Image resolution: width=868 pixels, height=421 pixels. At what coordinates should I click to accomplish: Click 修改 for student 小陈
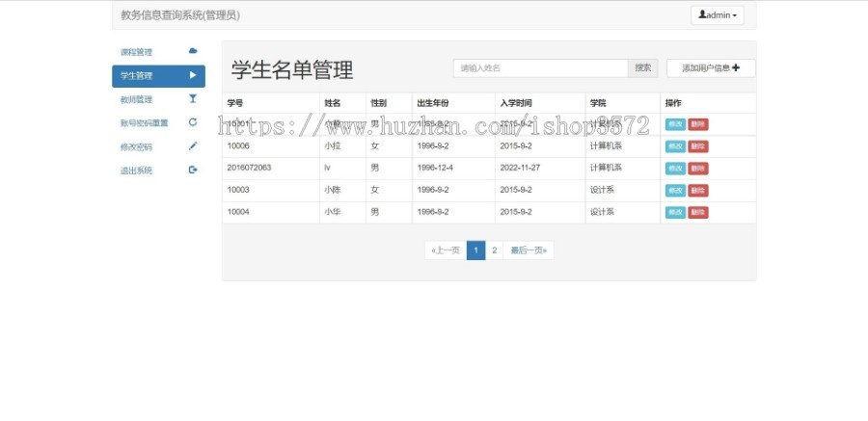[x=675, y=191]
